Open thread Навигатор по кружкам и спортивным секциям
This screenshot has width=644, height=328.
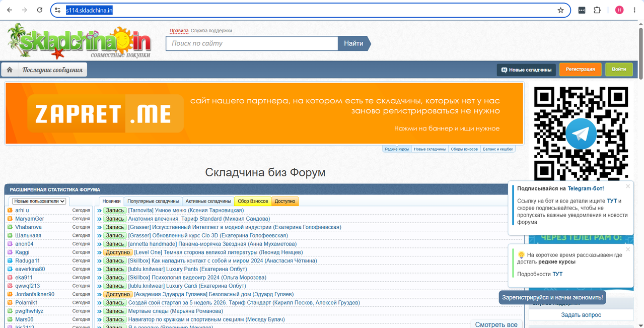(206, 319)
